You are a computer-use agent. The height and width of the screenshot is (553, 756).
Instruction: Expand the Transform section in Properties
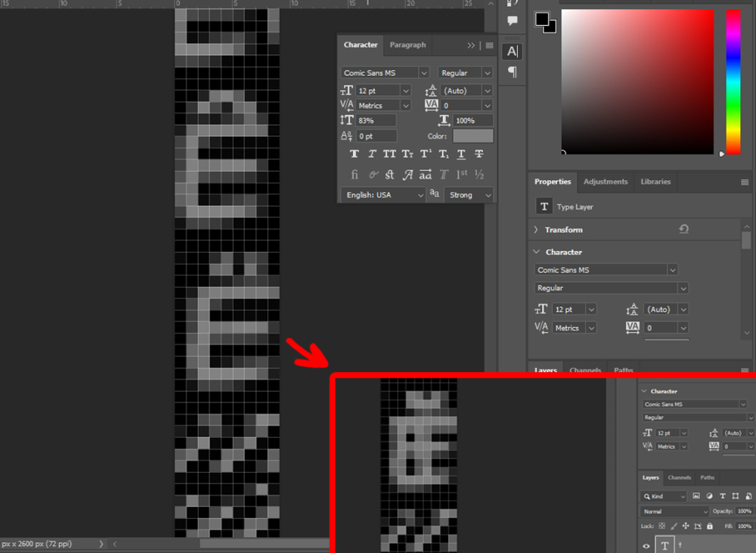pyautogui.click(x=536, y=230)
